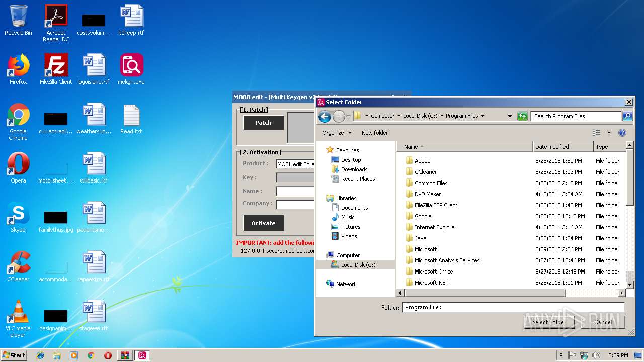Open the views options dropdown arrow
Screen dimensions: 644x362
click(608, 133)
